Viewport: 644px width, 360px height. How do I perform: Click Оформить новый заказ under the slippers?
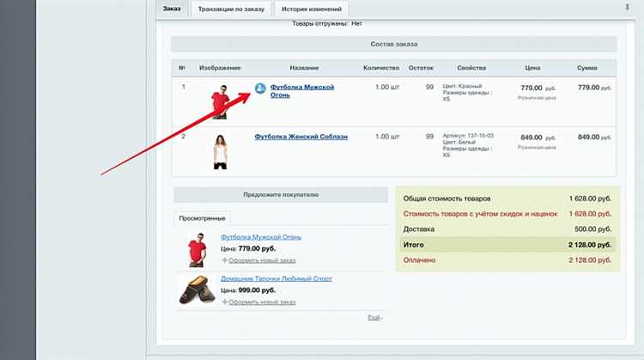pos(262,302)
